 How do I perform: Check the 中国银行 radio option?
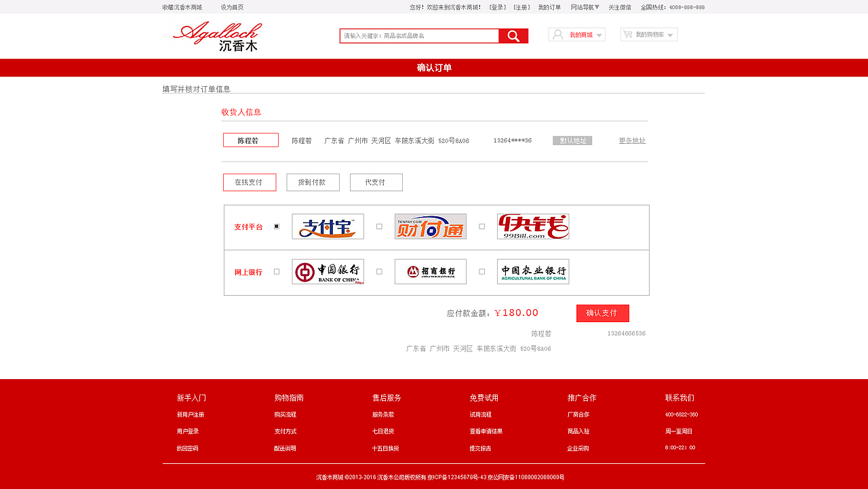click(277, 271)
